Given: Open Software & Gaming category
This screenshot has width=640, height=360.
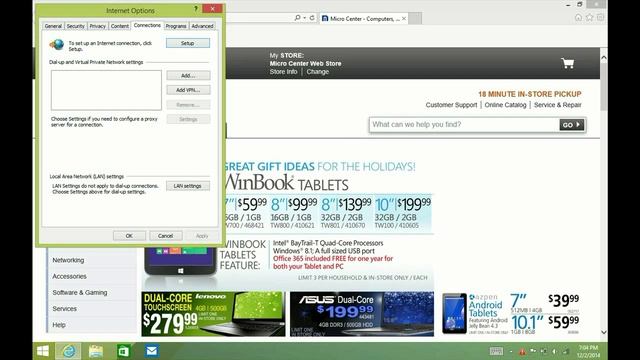Looking at the screenshot, I should click(x=80, y=293).
